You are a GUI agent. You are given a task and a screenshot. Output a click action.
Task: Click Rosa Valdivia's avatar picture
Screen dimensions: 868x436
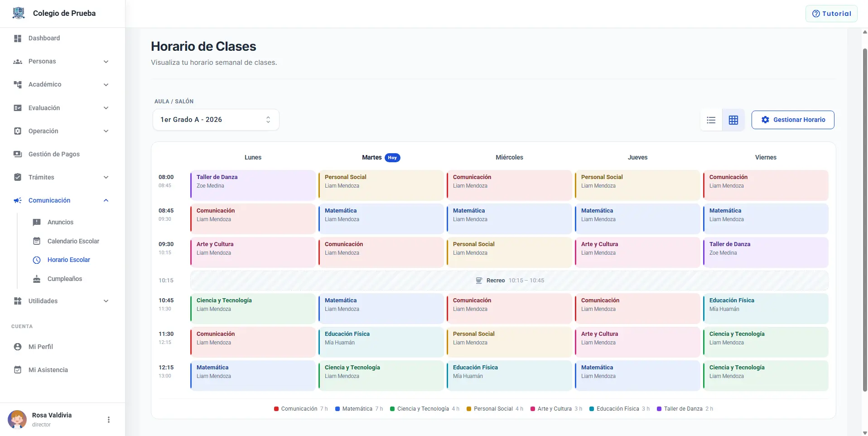(x=17, y=420)
